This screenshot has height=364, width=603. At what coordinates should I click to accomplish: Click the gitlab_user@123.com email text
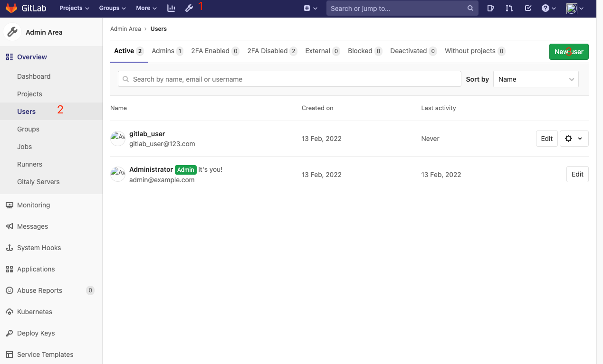162,144
